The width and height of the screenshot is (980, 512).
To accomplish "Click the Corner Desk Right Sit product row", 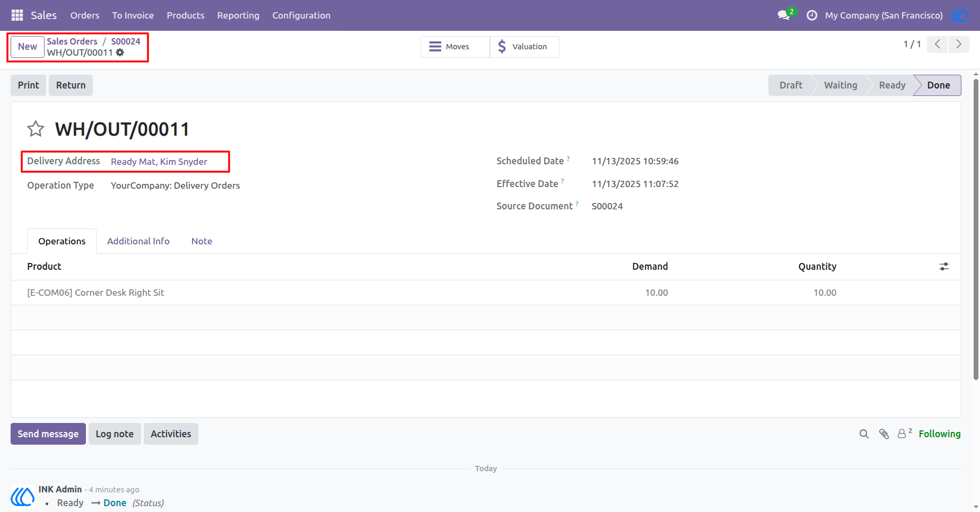I will (486, 293).
